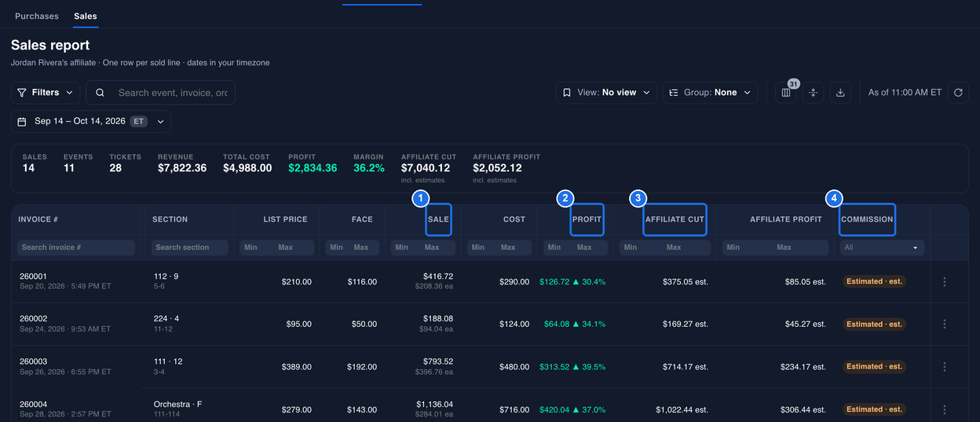Click the Profit total $2,834.36
980x422 pixels.
313,168
